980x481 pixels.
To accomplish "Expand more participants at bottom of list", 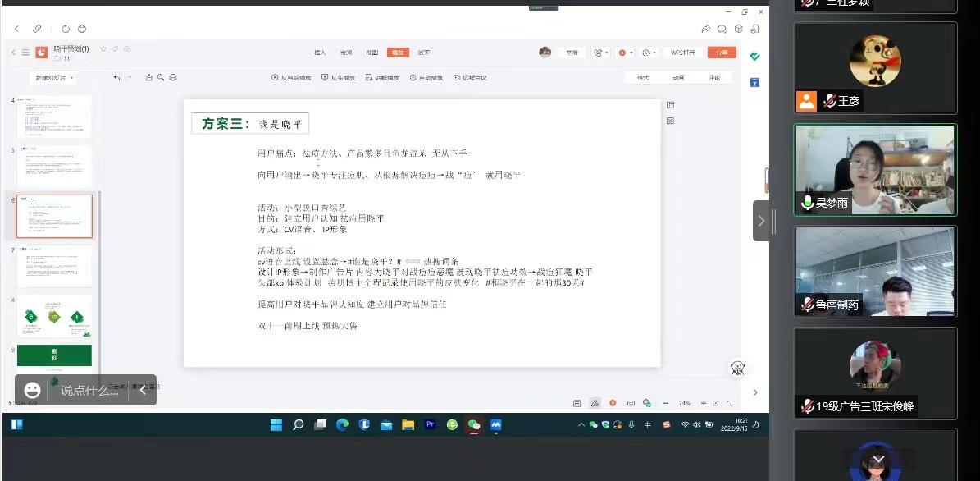I will [x=879, y=460].
